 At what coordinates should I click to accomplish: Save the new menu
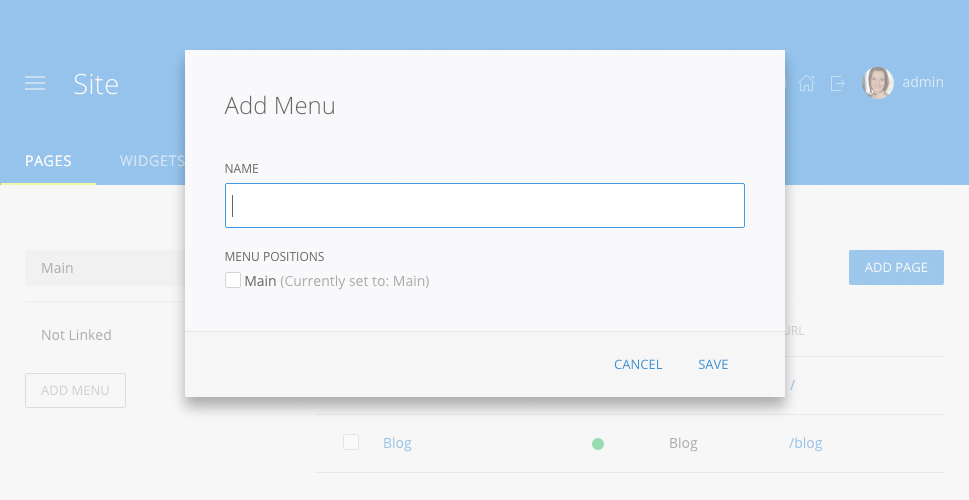(x=713, y=364)
